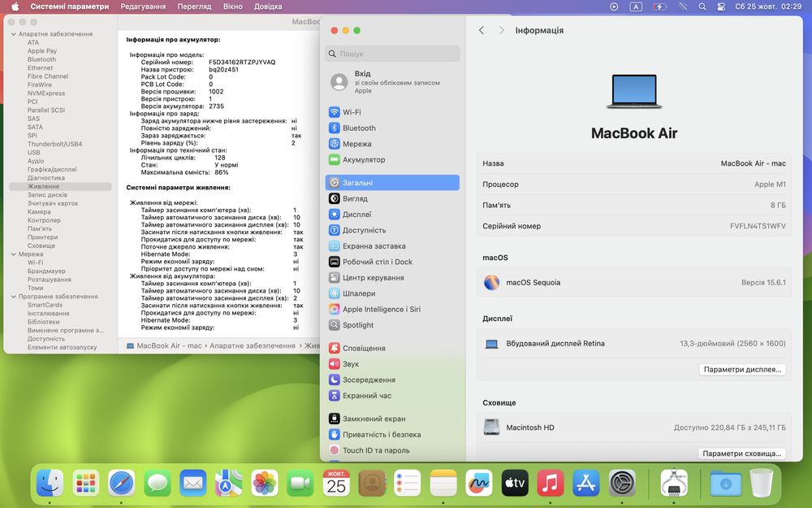Open Safari from the Dock
The height and width of the screenshot is (508, 812).
tap(122, 483)
